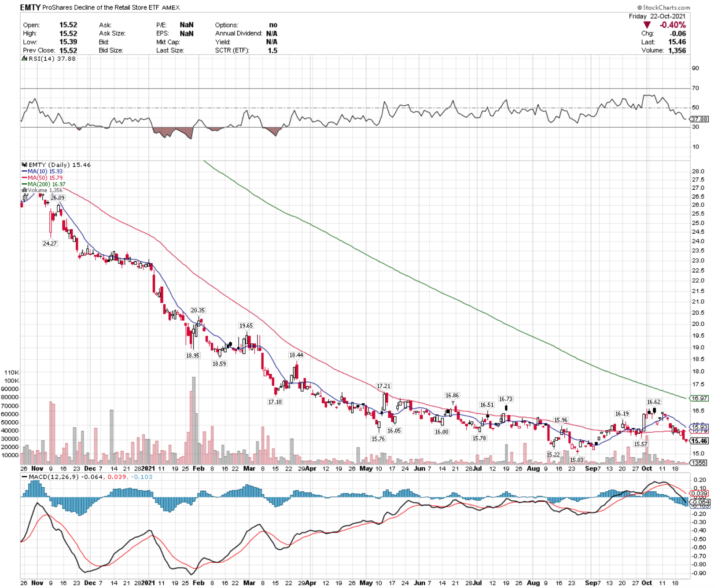
Task: Click the RSI(14) legend marker icon
Action: point(24,59)
